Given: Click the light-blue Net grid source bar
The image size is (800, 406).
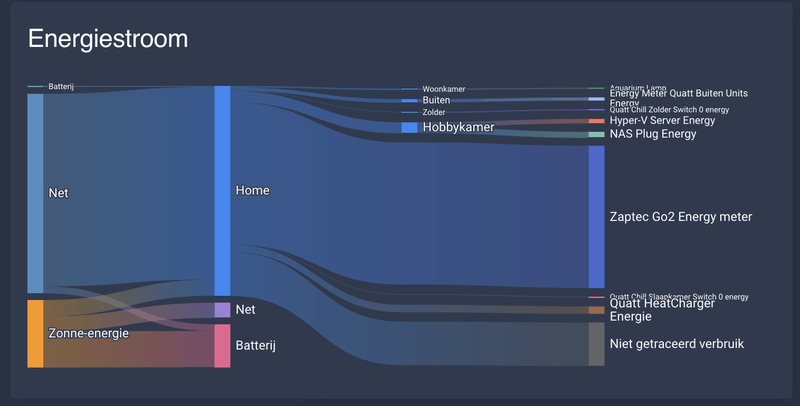Looking at the screenshot, I should [35, 193].
